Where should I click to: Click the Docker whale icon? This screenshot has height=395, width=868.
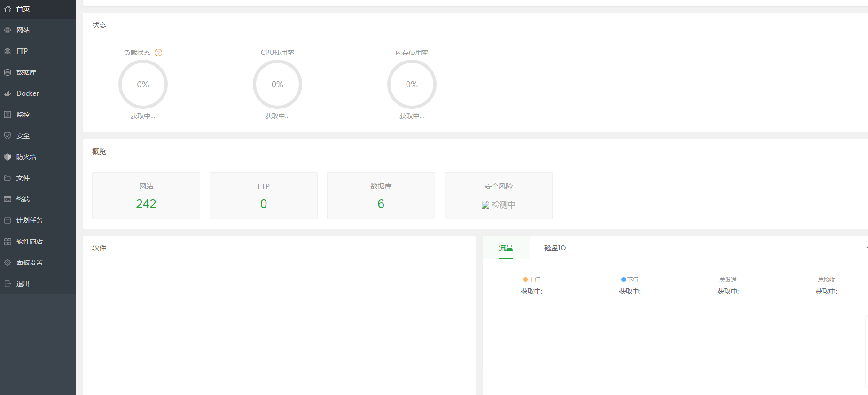coord(8,93)
